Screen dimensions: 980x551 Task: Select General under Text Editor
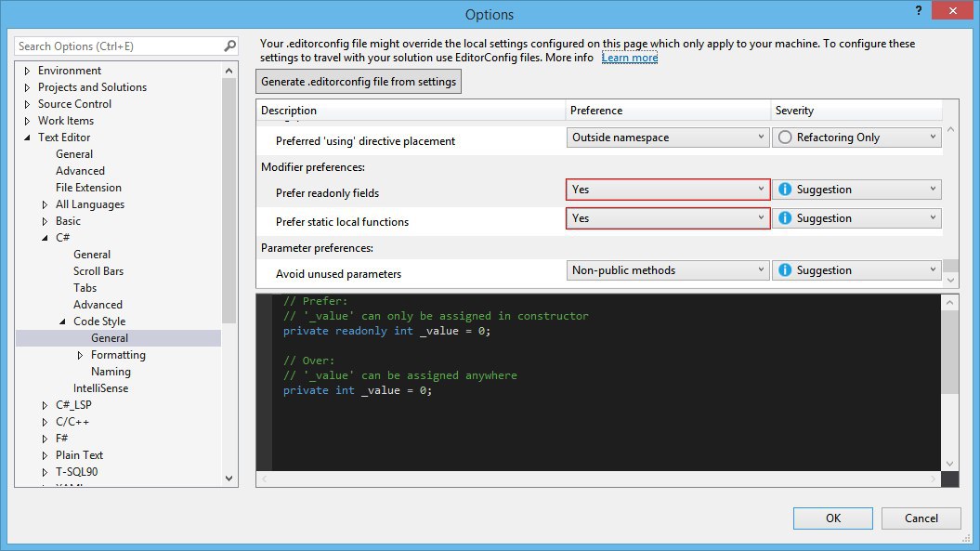point(74,154)
